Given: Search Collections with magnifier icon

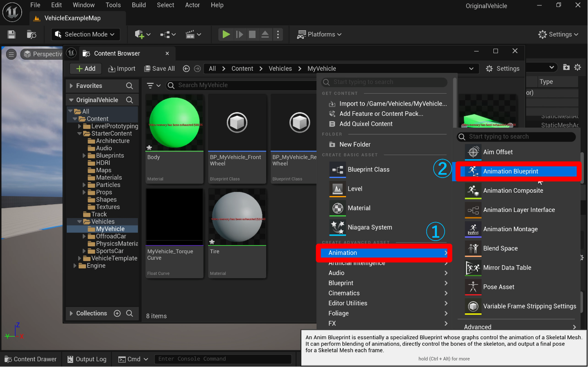Looking at the screenshot, I should coord(129,313).
